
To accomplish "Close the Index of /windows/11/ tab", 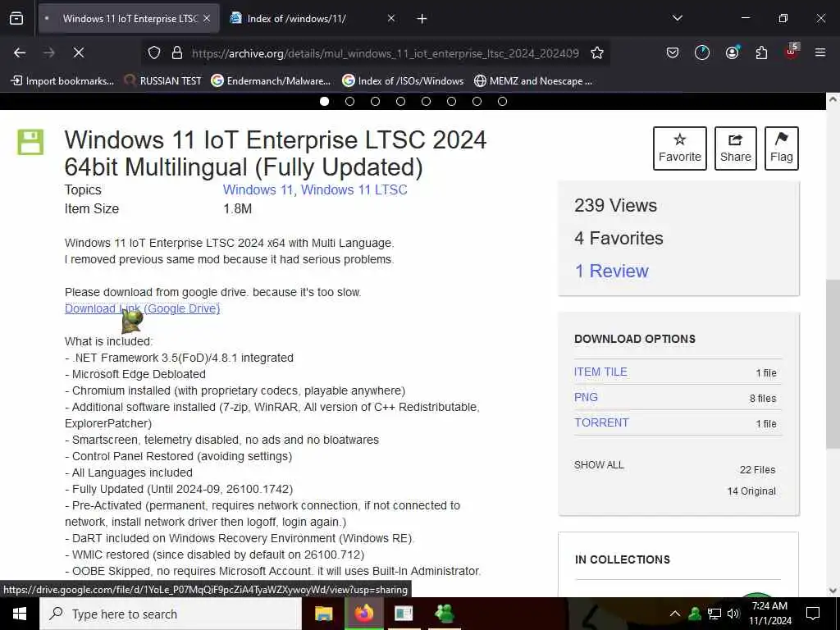I will click(391, 18).
